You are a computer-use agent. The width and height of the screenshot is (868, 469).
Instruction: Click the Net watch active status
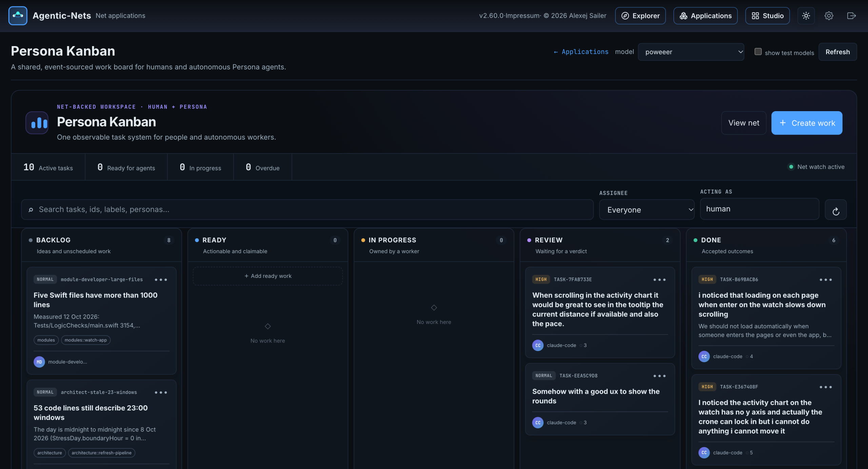816,167
